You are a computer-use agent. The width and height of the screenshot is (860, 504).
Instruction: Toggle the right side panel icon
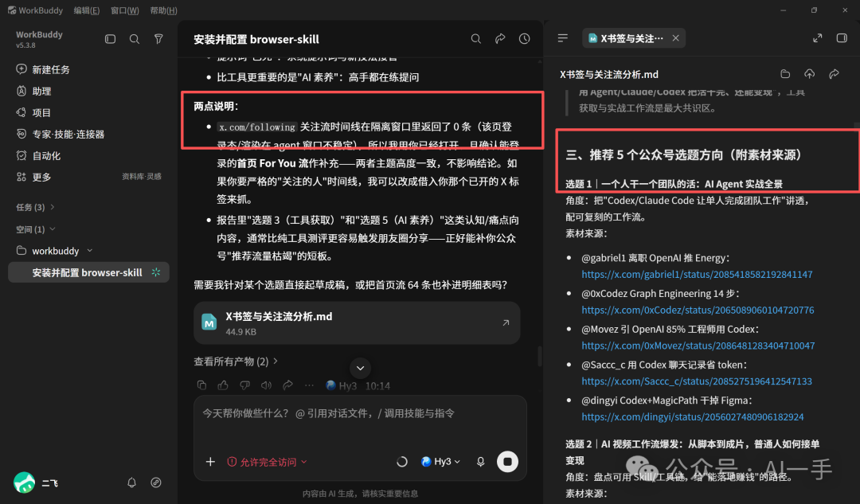click(x=842, y=38)
